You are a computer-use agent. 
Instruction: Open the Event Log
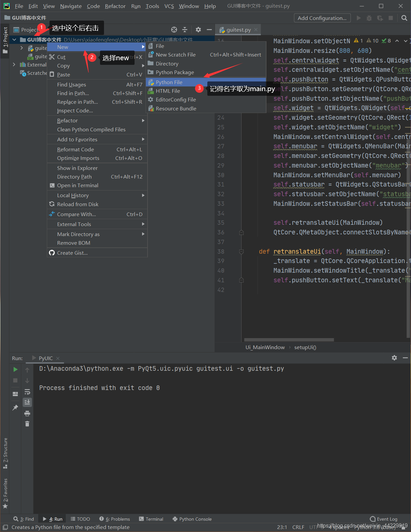click(x=384, y=519)
